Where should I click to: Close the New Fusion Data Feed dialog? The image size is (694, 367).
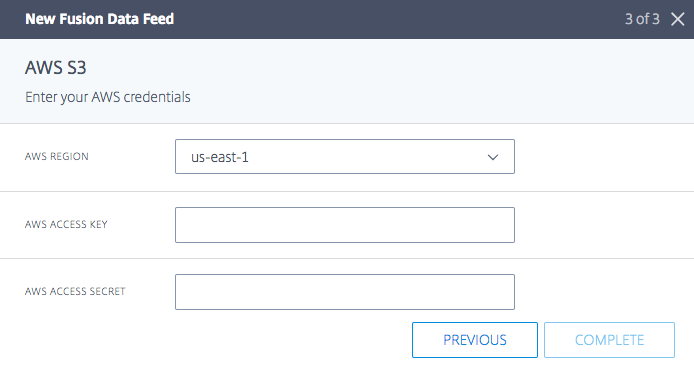pyautogui.click(x=677, y=19)
